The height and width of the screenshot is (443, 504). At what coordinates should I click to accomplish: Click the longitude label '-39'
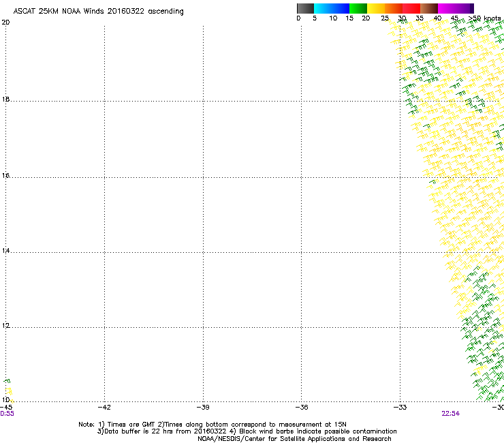[203, 408]
